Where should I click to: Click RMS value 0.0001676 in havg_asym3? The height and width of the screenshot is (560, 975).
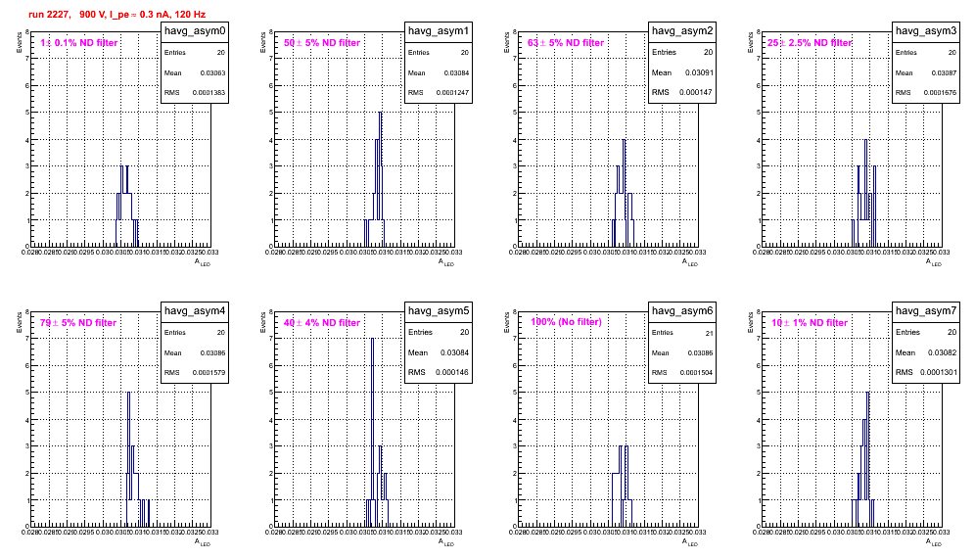click(940, 93)
